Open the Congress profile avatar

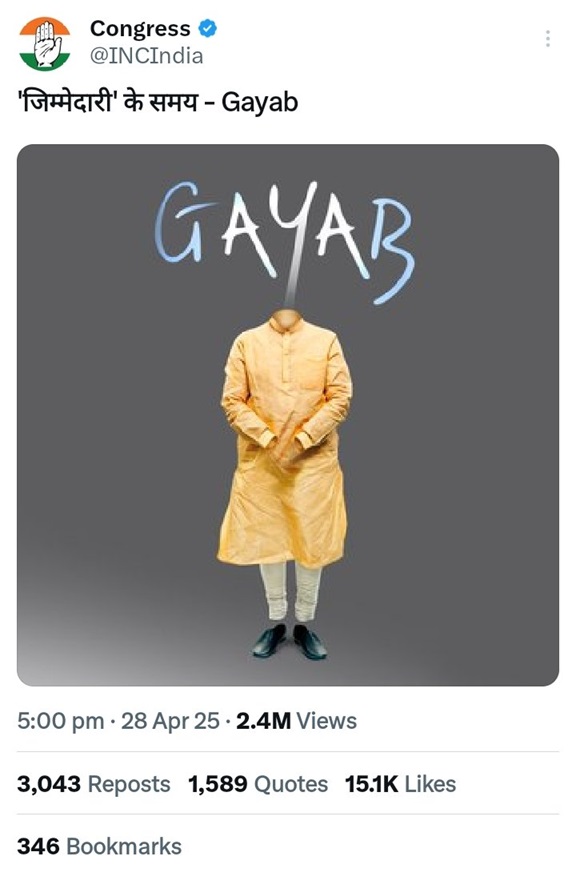[x=45, y=43]
